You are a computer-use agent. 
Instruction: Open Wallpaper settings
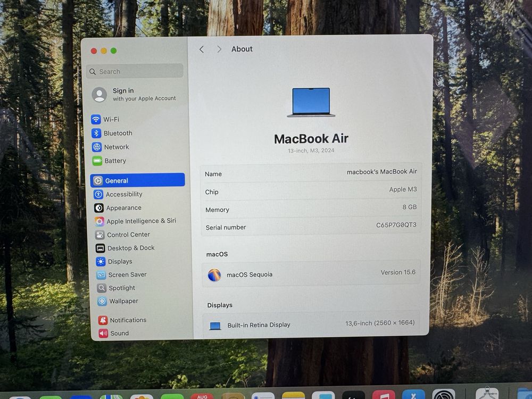coord(118,301)
